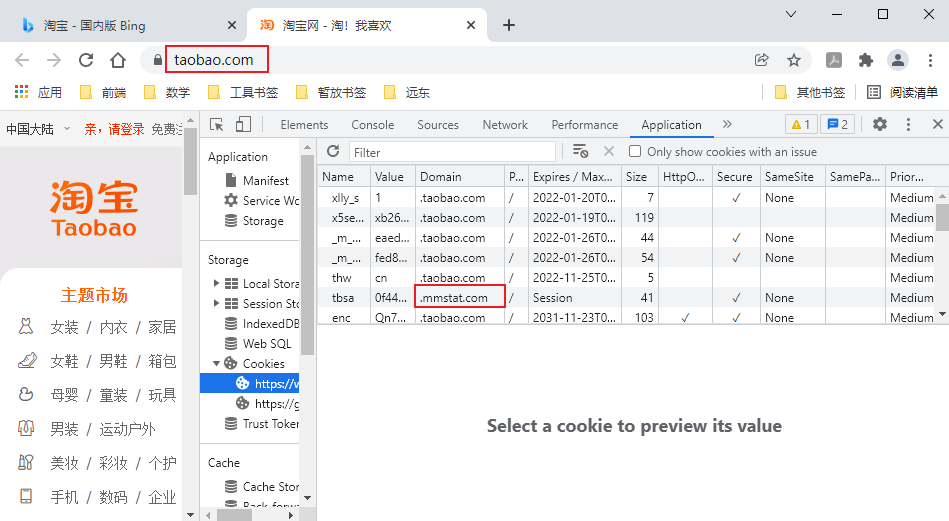Reload the Taobao page
This screenshot has width=949, height=521.
pos(86,60)
